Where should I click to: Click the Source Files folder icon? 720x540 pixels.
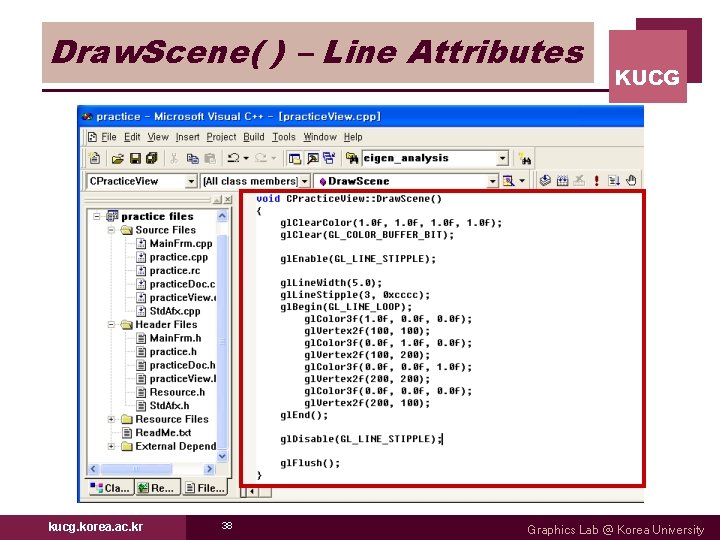[x=127, y=230]
